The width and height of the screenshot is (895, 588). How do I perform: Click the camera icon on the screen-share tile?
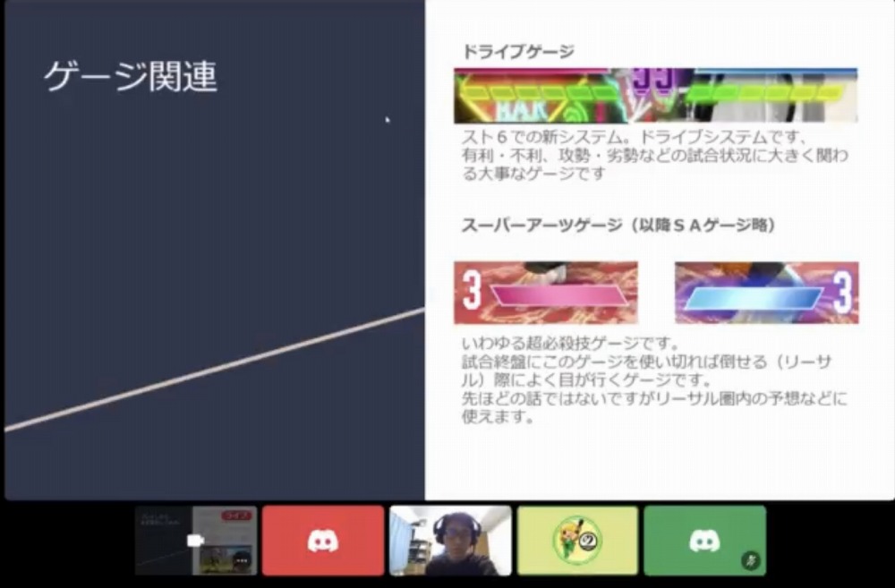[x=194, y=540]
